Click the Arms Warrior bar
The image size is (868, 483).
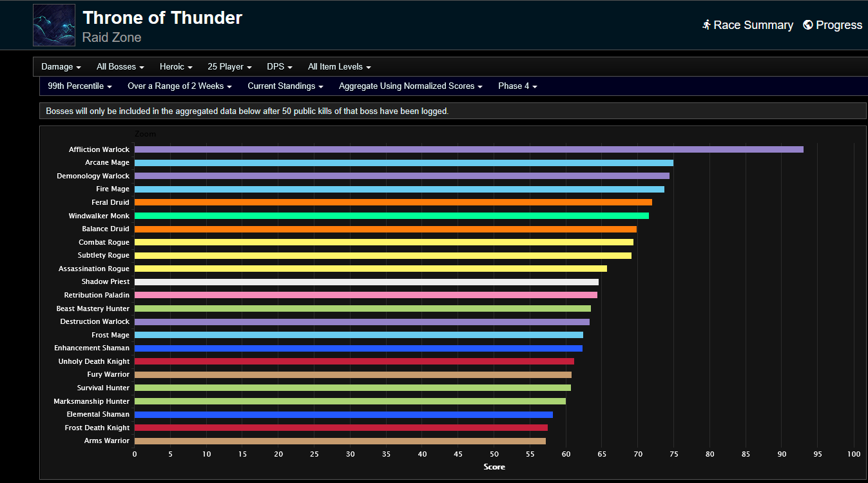point(340,441)
